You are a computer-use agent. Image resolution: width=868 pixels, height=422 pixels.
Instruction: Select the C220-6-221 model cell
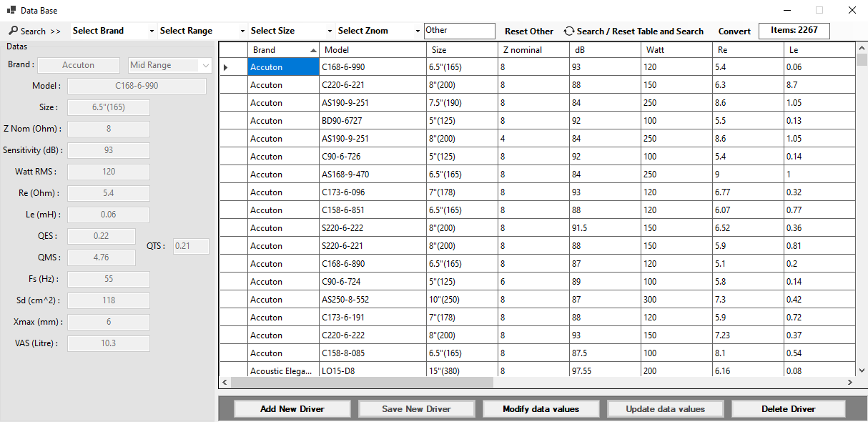click(x=373, y=85)
